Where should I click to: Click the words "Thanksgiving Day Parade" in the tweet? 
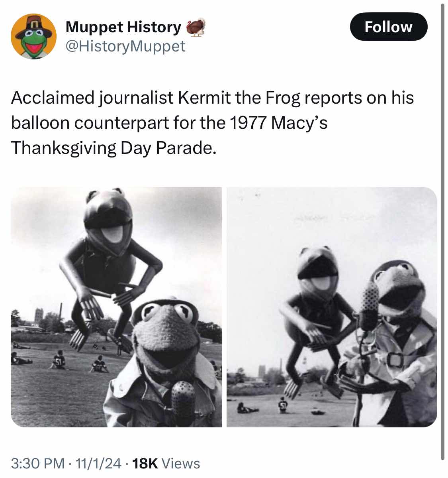click(113, 148)
